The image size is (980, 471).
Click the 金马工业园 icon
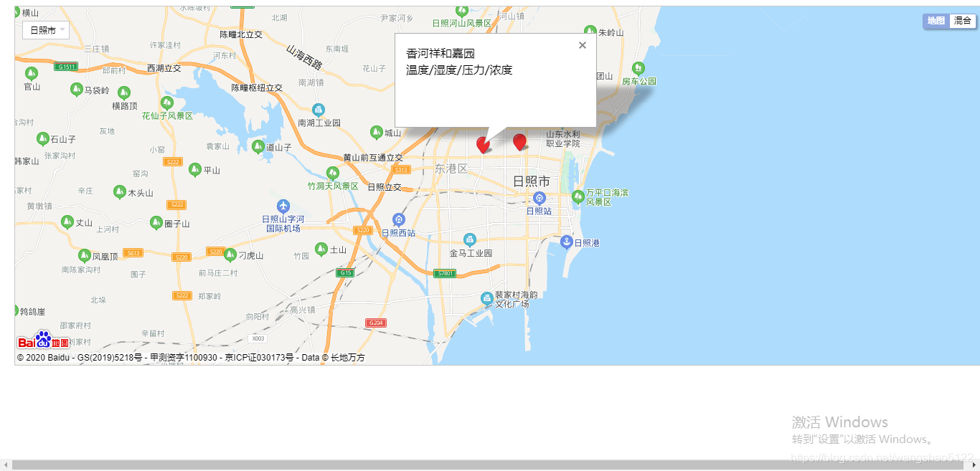tap(470, 239)
